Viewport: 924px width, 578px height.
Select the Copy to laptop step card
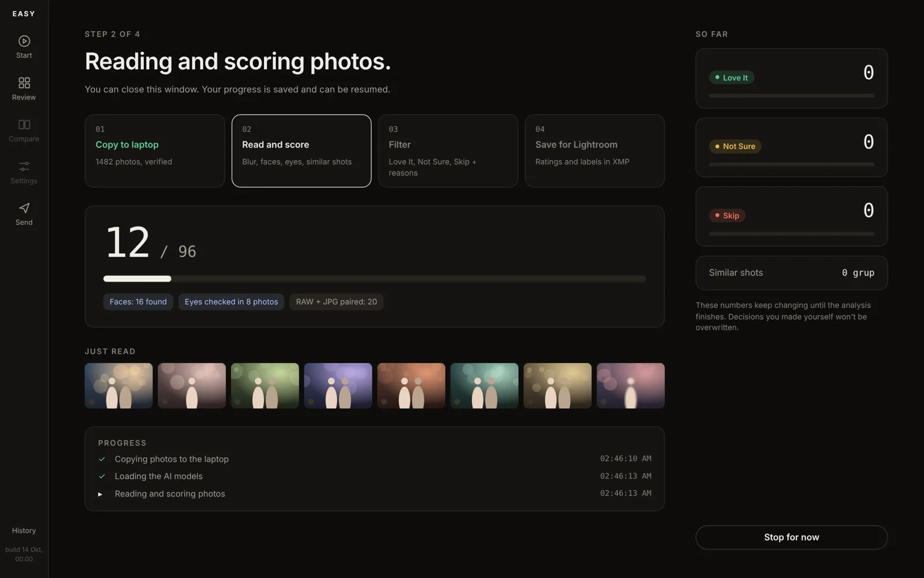pyautogui.click(x=155, y=151)
